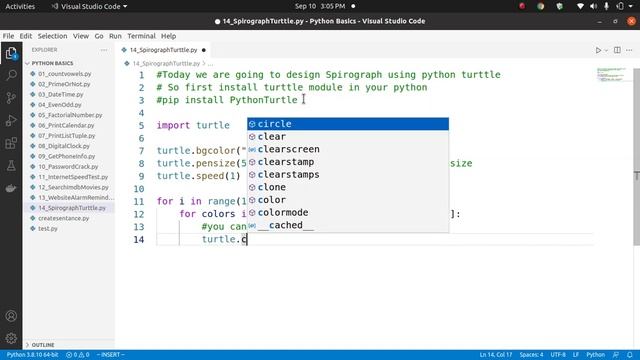Click the feedback icon in status bar

[x=616, y=355]
